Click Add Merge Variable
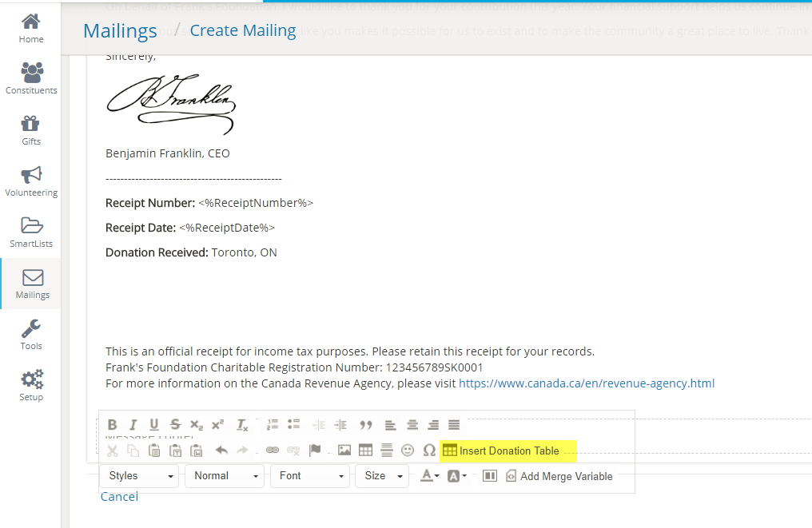The width and height of the screenshot is (812, 528). pyautogui.click(x=559, y=476)
